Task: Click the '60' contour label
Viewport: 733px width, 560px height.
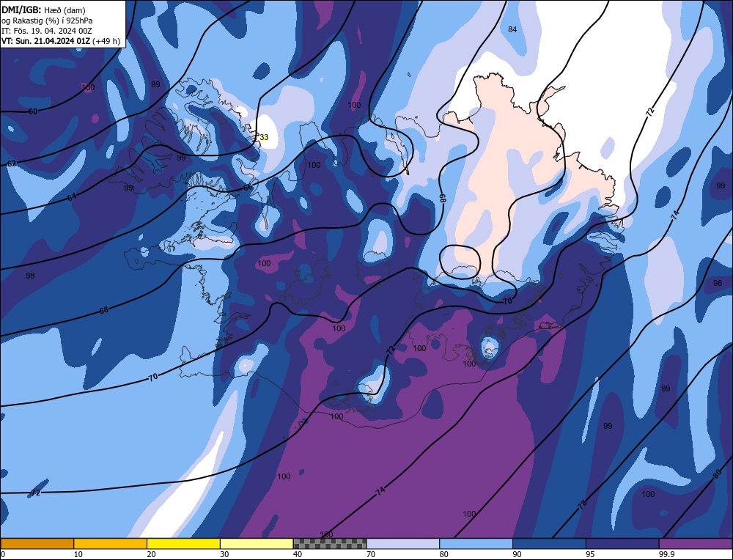Action: click(33, 111)
